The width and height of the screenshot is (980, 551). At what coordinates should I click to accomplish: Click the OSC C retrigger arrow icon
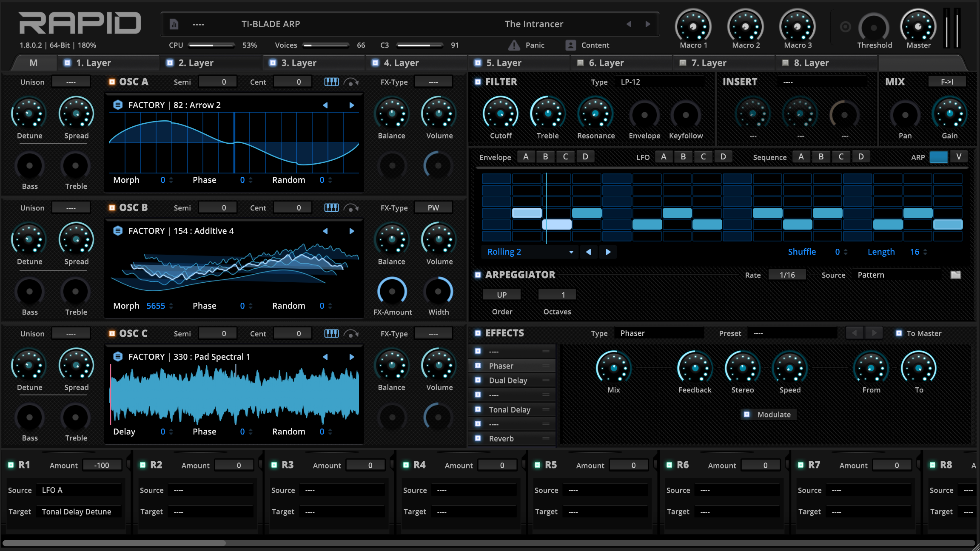[351, 333]
